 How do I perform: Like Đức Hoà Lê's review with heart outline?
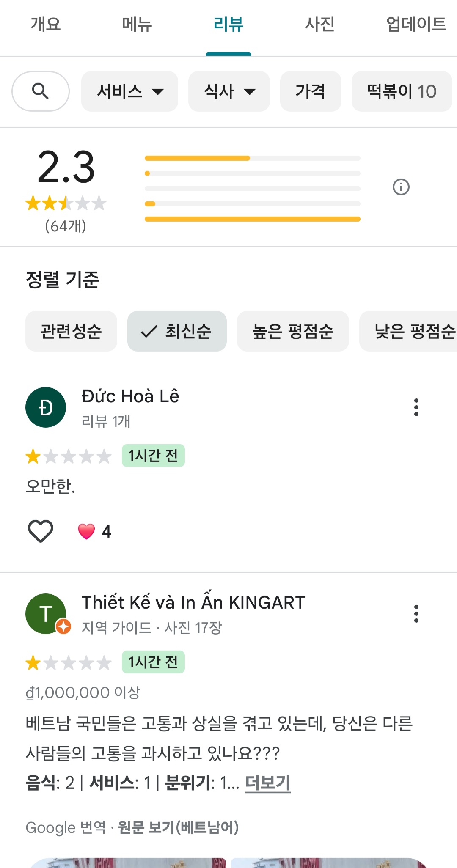[41, 531]
